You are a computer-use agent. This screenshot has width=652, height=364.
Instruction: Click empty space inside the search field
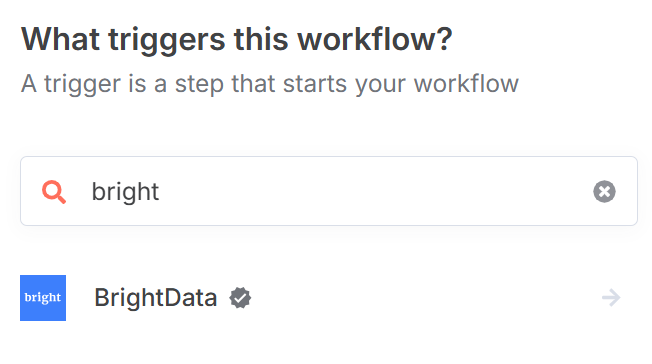[374, 191]
